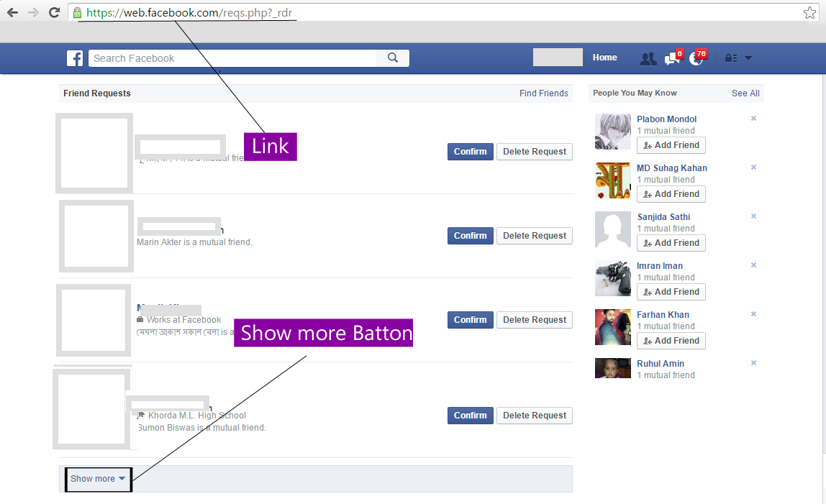Open the friend requests icon in header
Viewport: 826px width, 504px height.
click(x=648, y=58)
